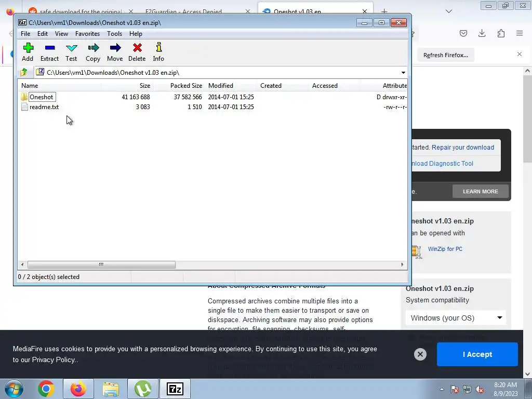The width and height of the screenshot is (532, 399).
Task: Open the File menu
Action: pyautogui.click(x=25, y=34)
